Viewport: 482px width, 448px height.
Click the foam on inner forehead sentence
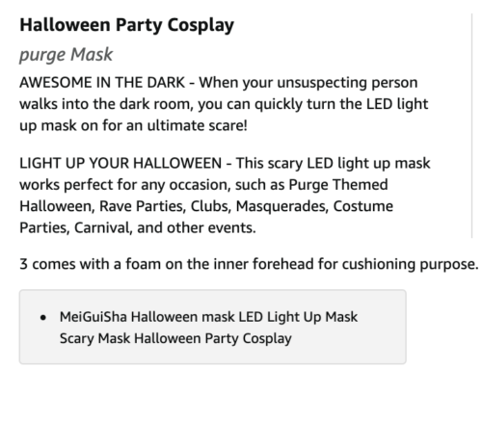pyautogui.click(x=249, y=264)
